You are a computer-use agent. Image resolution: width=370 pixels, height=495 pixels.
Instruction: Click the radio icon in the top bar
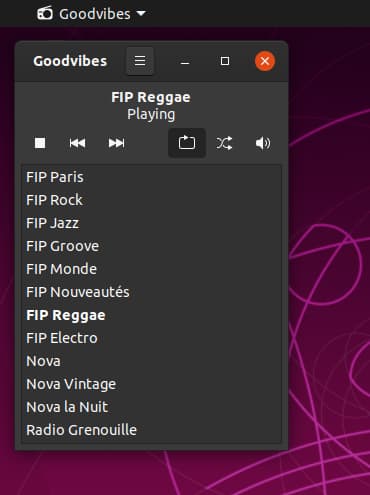(45, 14)
